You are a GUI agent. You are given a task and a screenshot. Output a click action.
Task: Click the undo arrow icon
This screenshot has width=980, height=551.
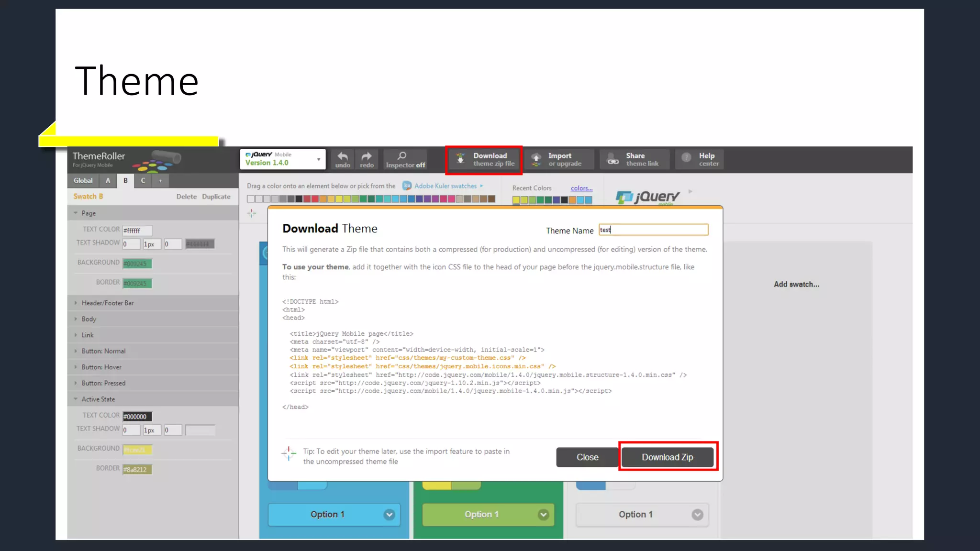343,156
